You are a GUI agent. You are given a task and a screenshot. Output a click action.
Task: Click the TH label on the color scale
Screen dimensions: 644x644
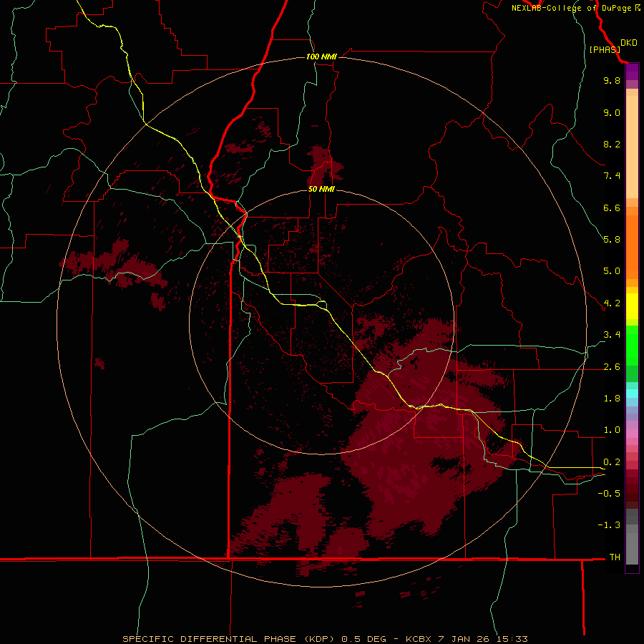coord(615,557)
